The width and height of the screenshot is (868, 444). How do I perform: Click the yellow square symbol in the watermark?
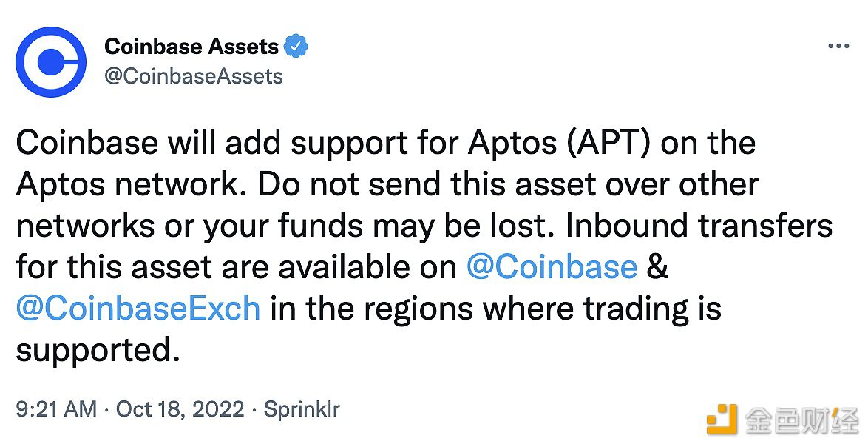[x=720, y=418]
